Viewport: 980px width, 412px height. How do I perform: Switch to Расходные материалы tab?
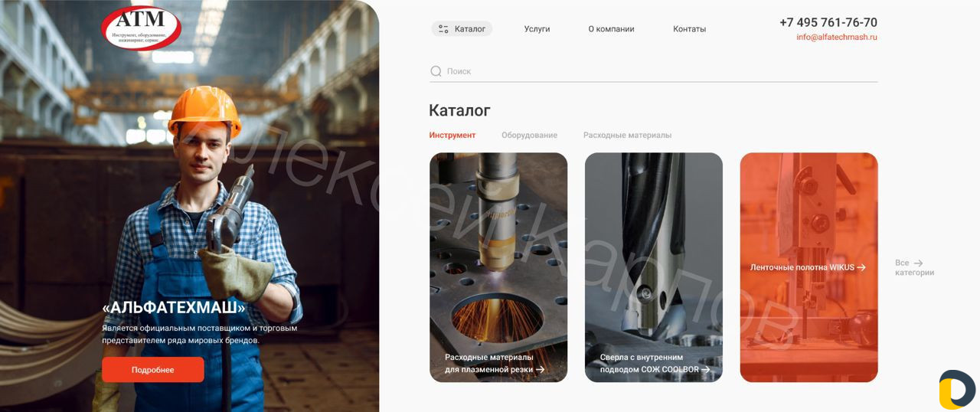(627, 135)
